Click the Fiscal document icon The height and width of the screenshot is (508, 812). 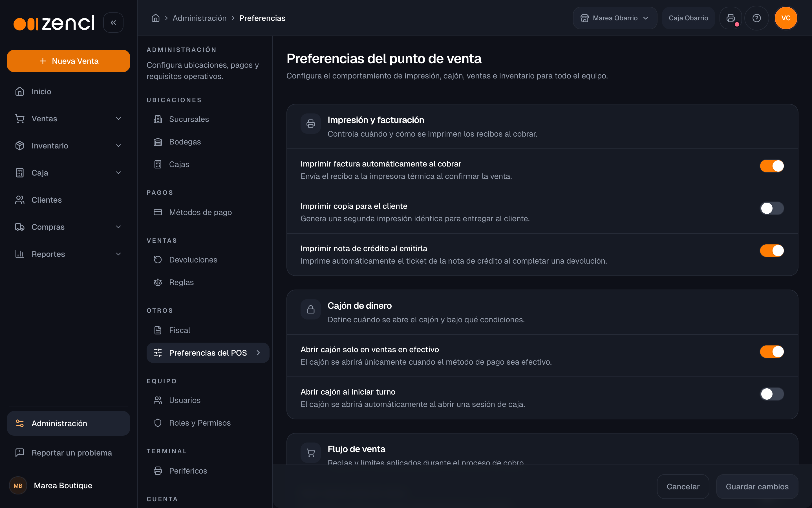(158, 330)
